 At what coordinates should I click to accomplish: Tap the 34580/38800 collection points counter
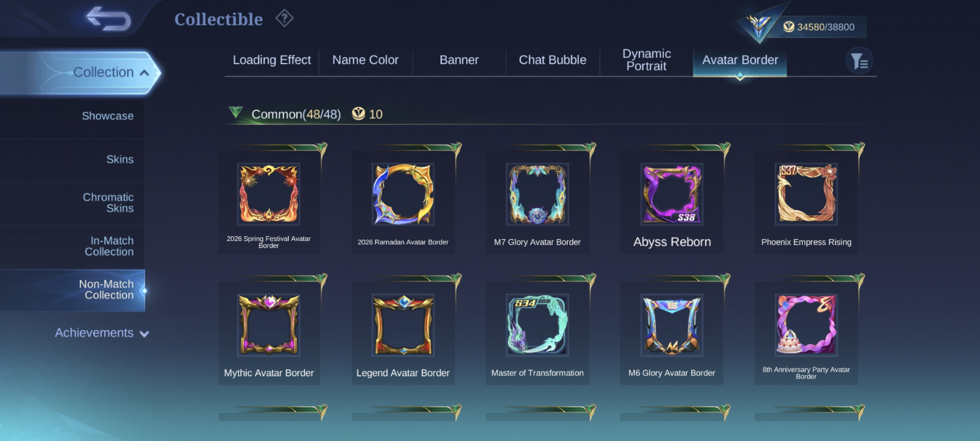(x=819, y=27)
